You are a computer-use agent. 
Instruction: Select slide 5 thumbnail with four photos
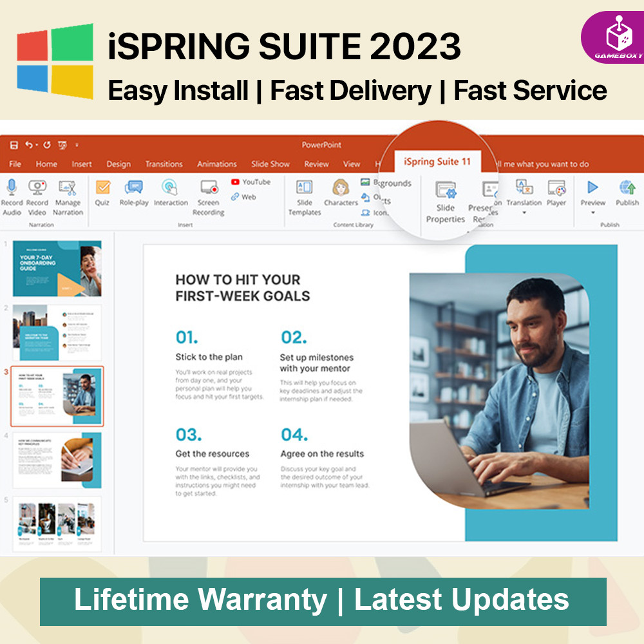pos(57,524)
